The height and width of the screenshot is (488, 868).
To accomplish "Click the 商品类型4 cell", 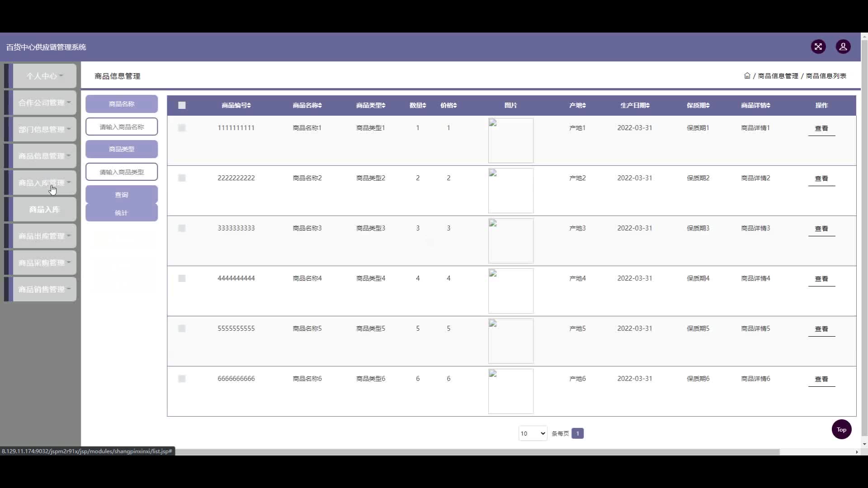I will 371,278.
